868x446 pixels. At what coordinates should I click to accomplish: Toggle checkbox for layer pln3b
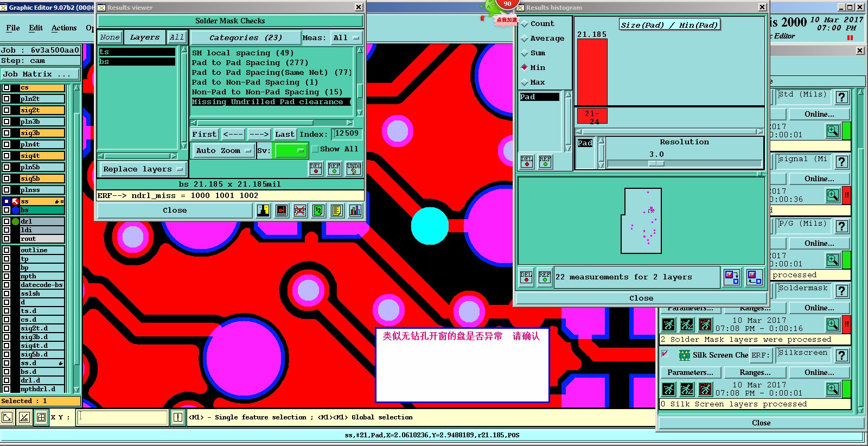tap(7, 122)
